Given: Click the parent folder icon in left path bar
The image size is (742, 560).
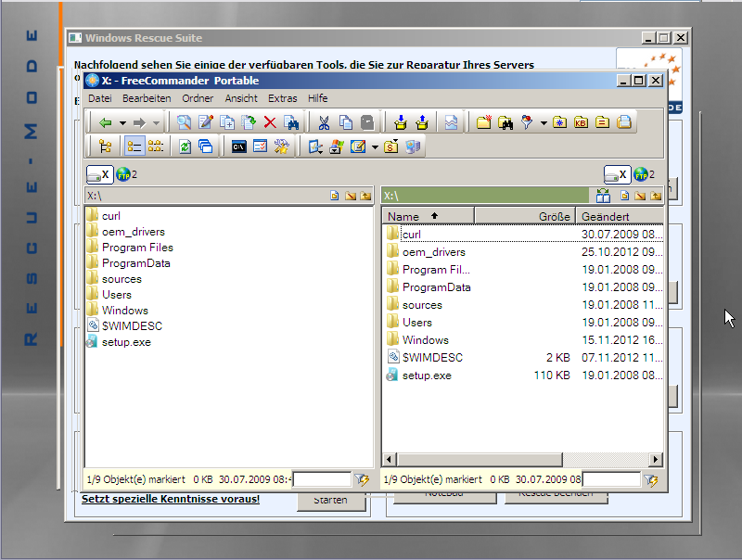Looking at the screenshot, I should pos(365,196).
